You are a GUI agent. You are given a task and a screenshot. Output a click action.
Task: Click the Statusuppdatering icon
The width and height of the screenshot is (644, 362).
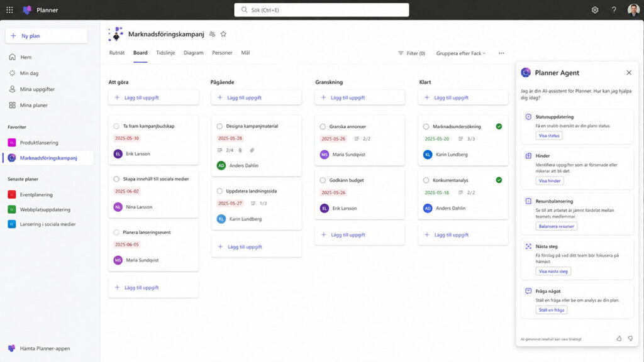(x=528, y=117)
